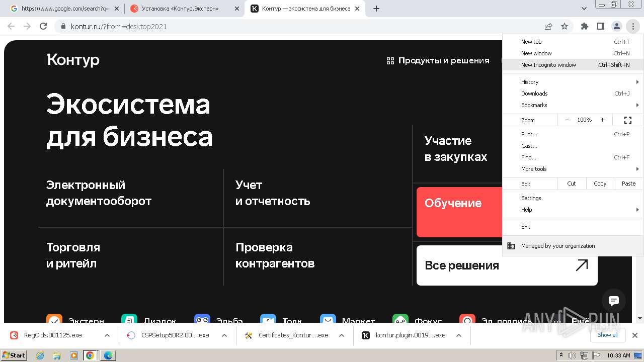644x362 pixels.
Task: Open the tab search chevron at top
Action: pos(584,9)
